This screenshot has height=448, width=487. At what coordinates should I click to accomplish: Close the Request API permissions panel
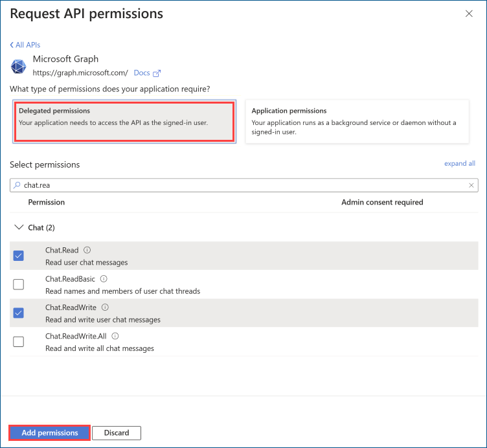(469, 14)
